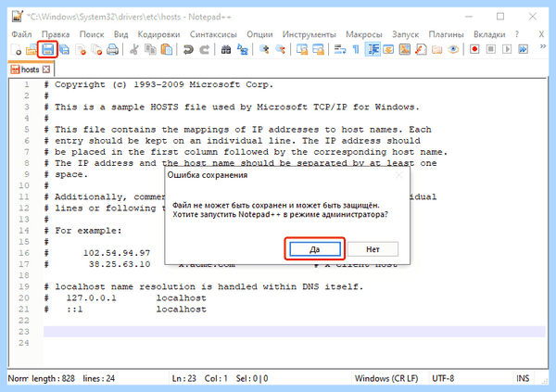This screenshot has height=392, width=556.
Task: Open the user-defined language dialog icon
Action: coord(388,49)
